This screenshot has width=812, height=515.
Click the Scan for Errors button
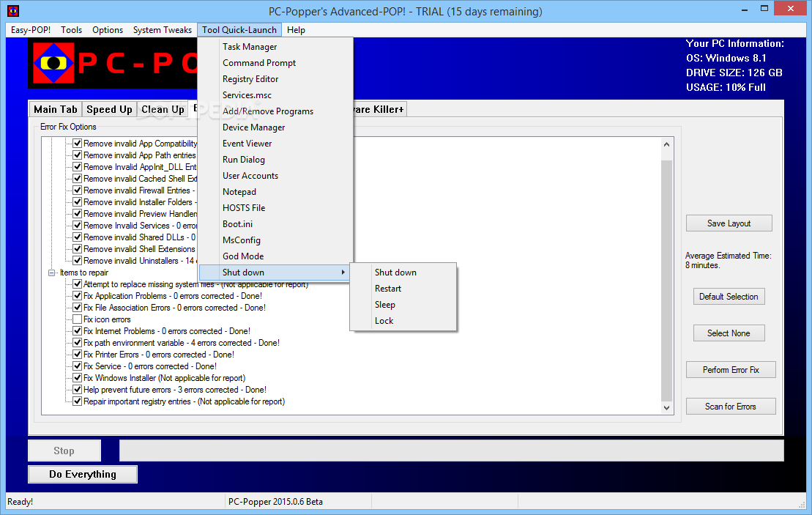coord(731,407)
